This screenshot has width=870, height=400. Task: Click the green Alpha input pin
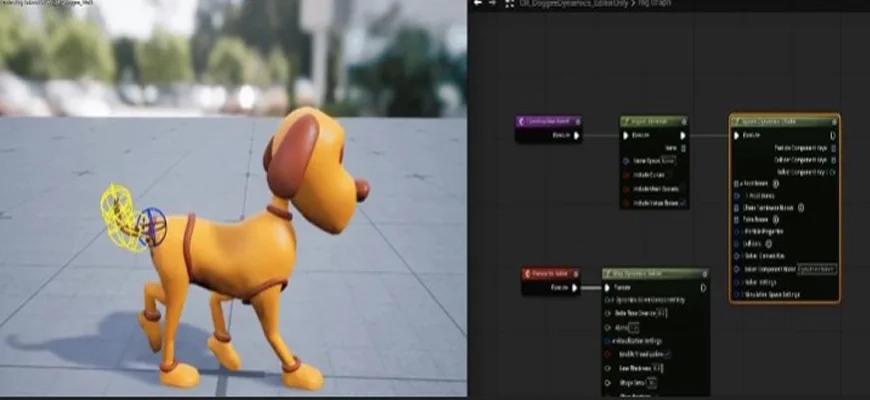[x=608, y=328]
